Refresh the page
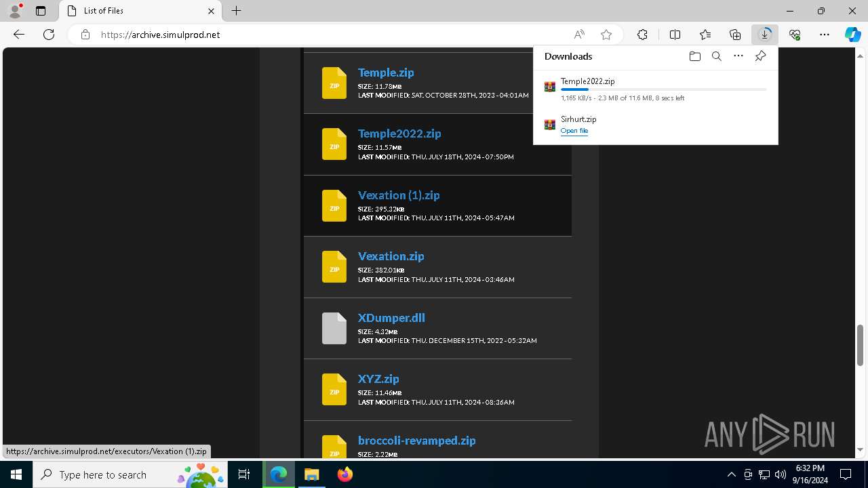868x488 pixels. coord(49,35)
